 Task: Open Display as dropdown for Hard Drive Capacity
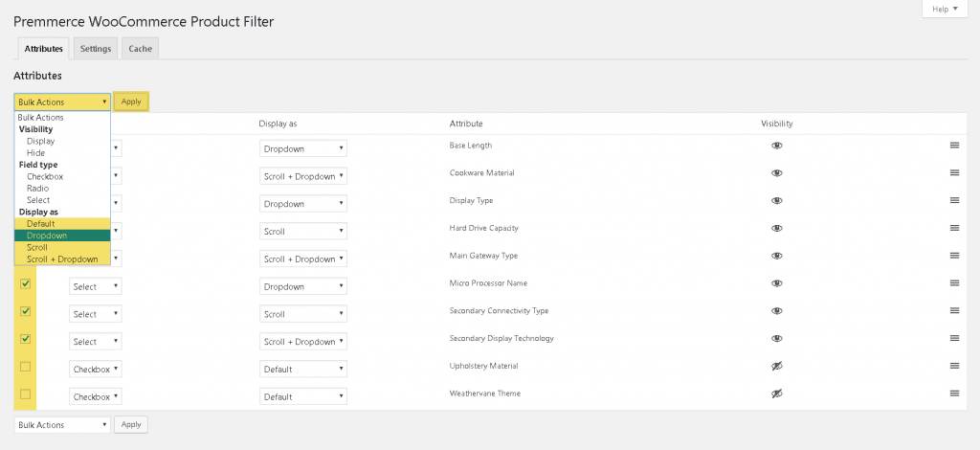(303, 232)
